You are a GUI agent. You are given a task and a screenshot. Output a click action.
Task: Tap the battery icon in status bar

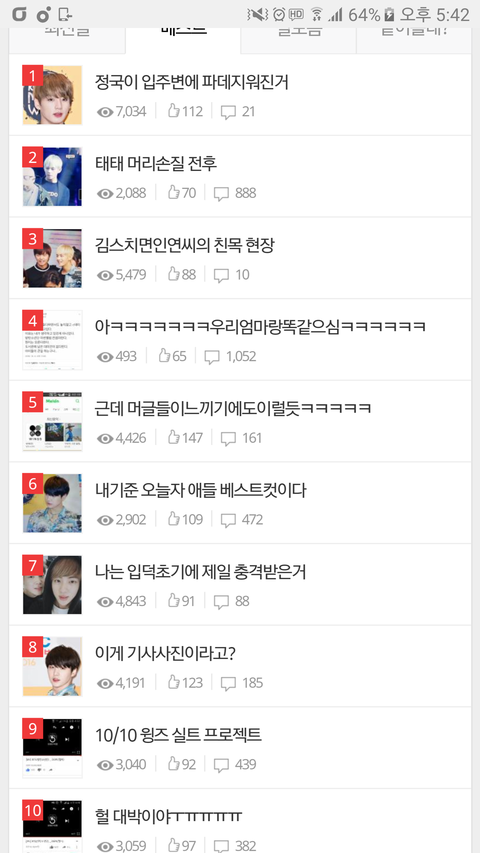[389, 15]
